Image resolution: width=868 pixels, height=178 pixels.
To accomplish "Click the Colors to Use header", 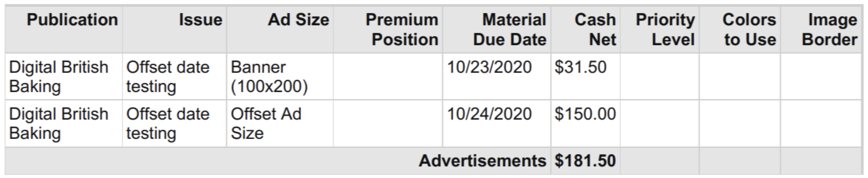I will [750, 29].
